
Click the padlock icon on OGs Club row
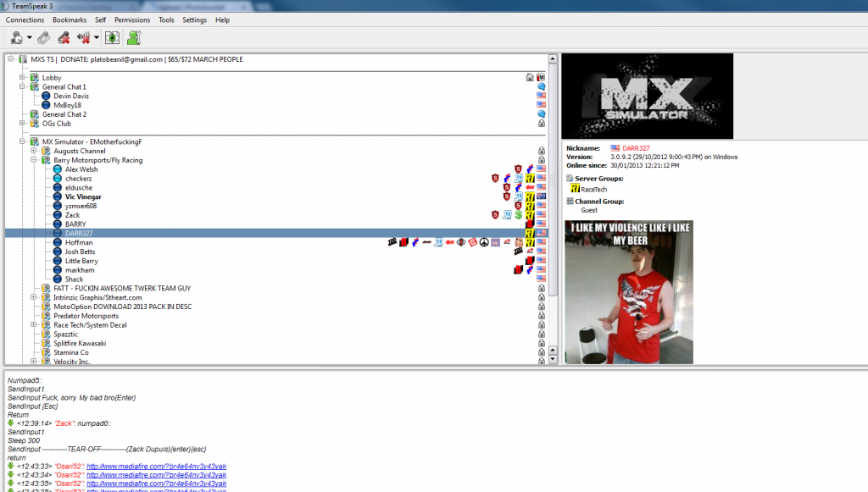pyautogui.click(x=542, y=124)
